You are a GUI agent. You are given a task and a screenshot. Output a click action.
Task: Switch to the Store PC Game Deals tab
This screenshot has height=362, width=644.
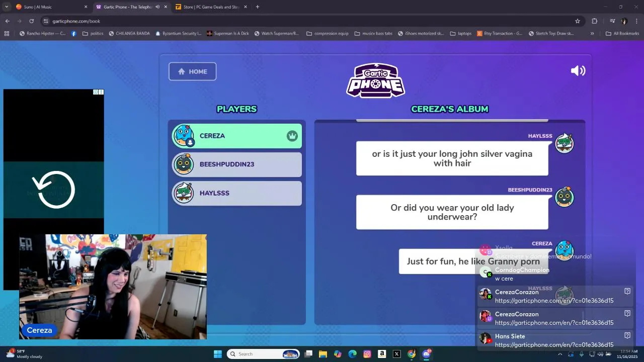pyautogui.click(x=210, y=7)
